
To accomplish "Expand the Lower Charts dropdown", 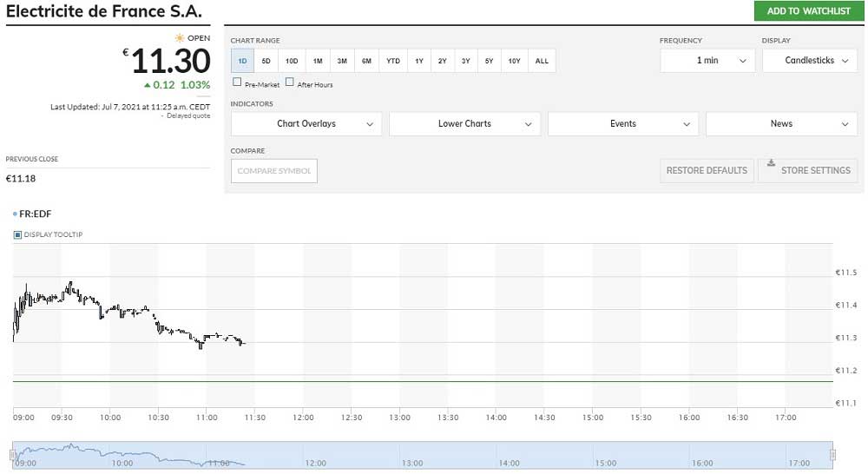I will point(464,124).
